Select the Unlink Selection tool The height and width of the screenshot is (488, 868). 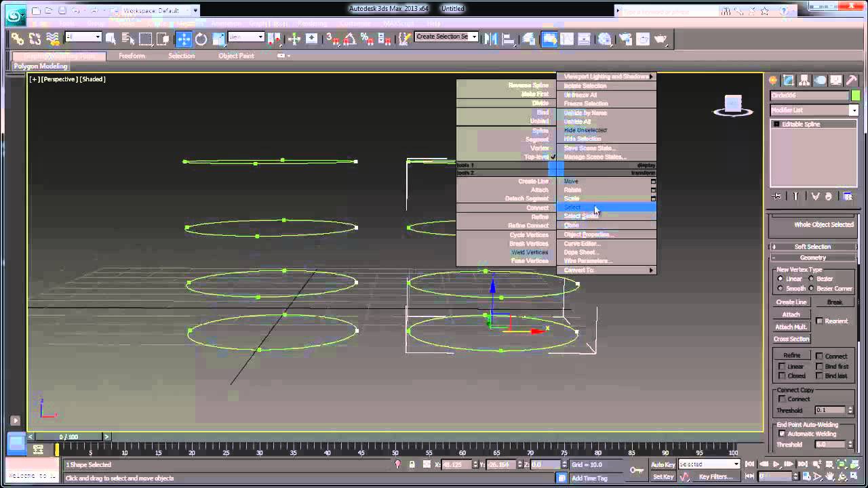coord(35,39)
